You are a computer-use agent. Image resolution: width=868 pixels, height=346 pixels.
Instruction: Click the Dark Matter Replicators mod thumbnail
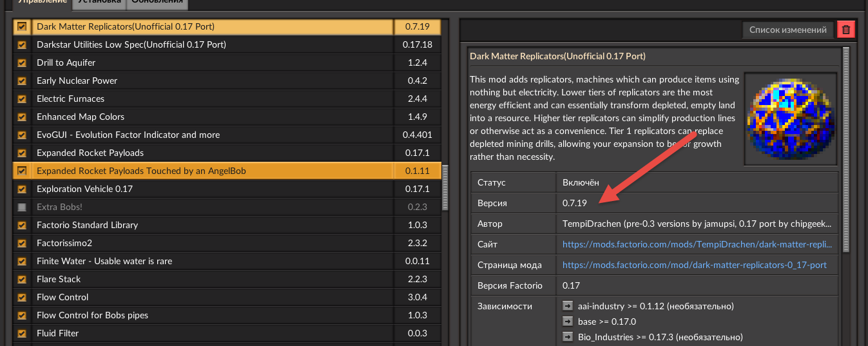click(x=790, y=119)
